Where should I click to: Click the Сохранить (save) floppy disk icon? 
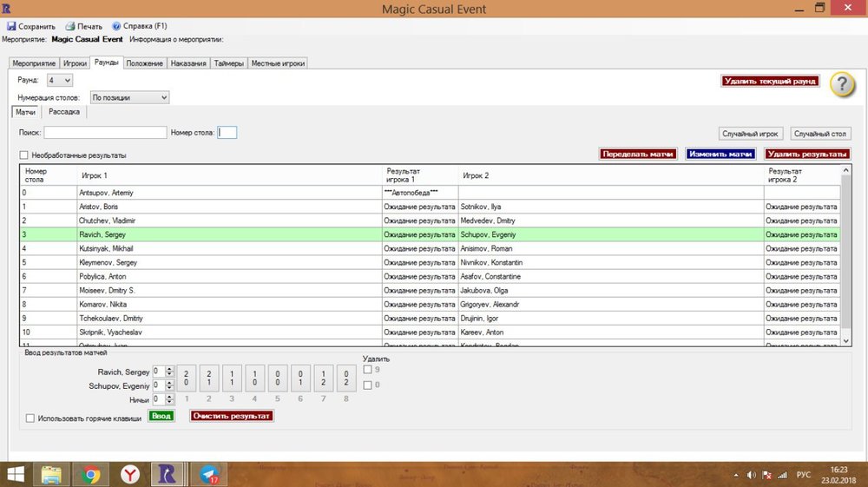(x=11, y=26)
